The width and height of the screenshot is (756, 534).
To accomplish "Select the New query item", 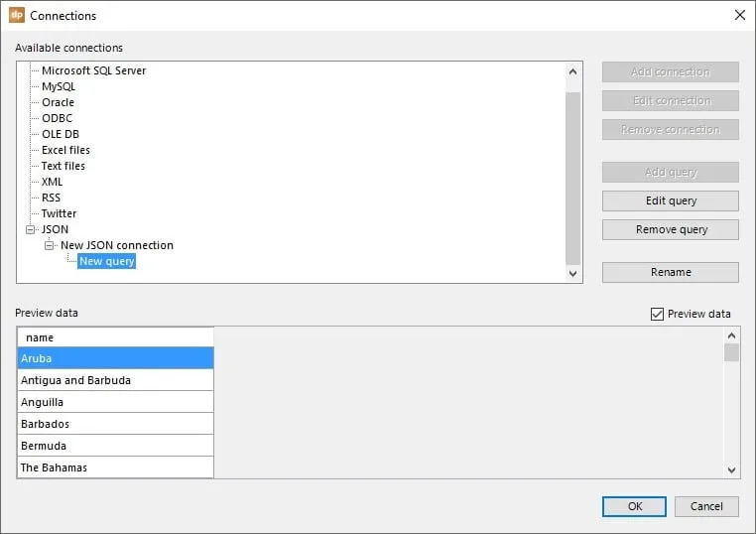I will 106,261.
